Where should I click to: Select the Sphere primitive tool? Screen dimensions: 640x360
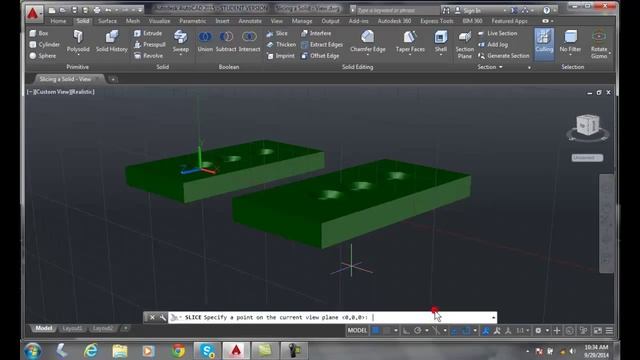click(x=42, y=56)
